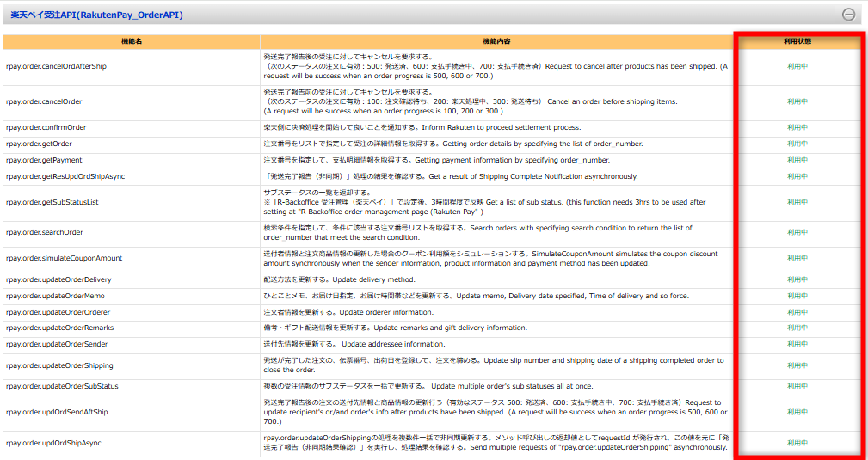Select rpay.order.updateOrderOrderer function name
868x460 pixels.
[58, 312]
